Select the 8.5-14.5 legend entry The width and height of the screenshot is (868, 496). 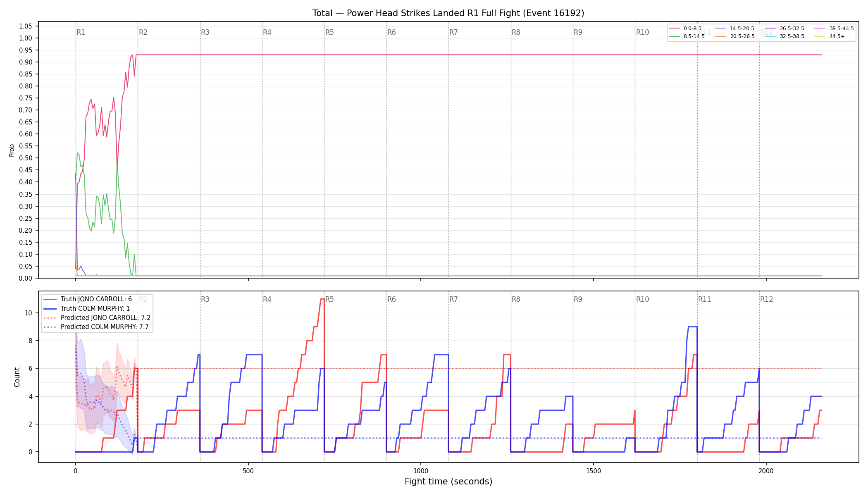687,36
